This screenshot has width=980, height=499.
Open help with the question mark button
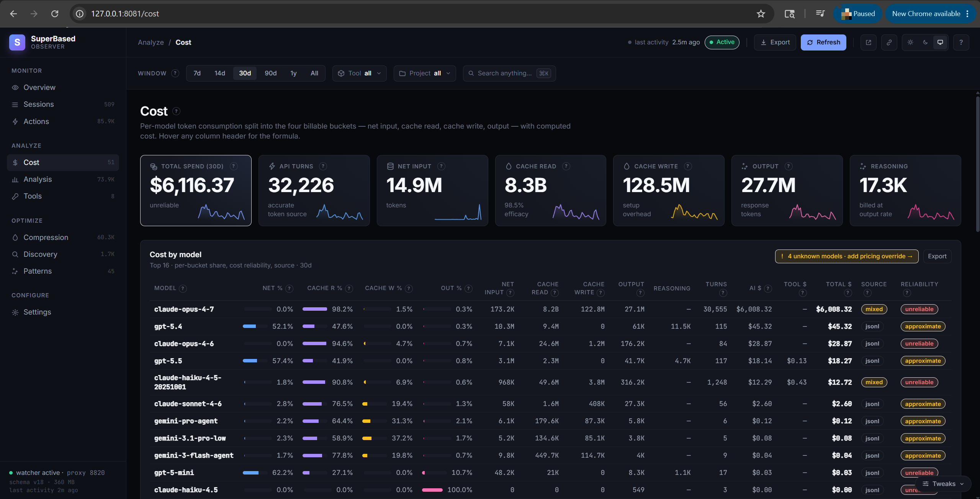[961, 42]
